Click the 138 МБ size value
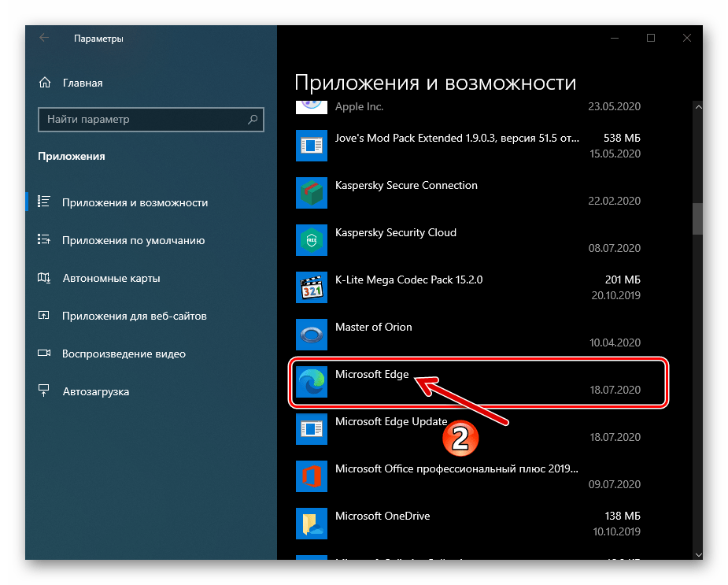The height and width of the screenshot is (585, 728). point(623,516)
